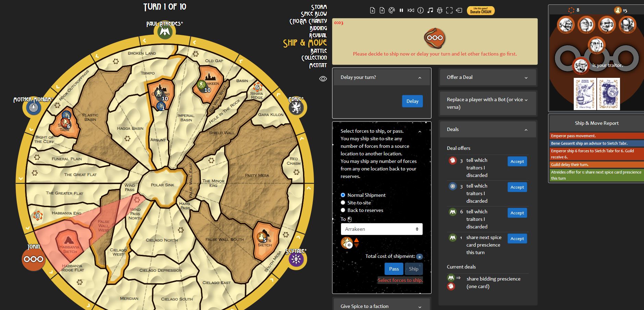Click the load game upload icon
This screenshot has width=644, height=310.
pos(382,10)
